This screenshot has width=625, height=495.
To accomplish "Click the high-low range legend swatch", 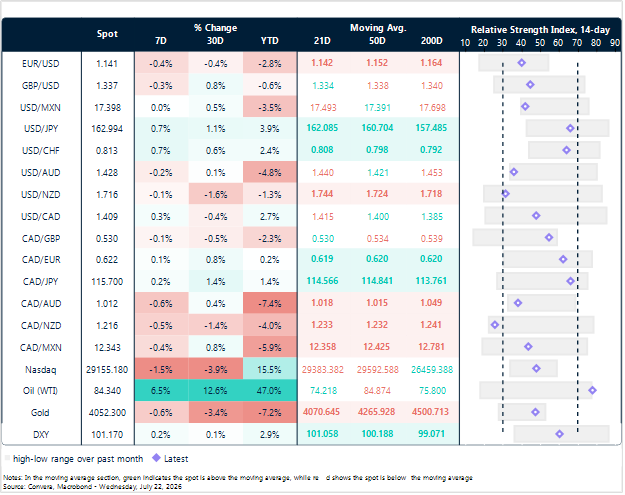I will pos(7,459).
